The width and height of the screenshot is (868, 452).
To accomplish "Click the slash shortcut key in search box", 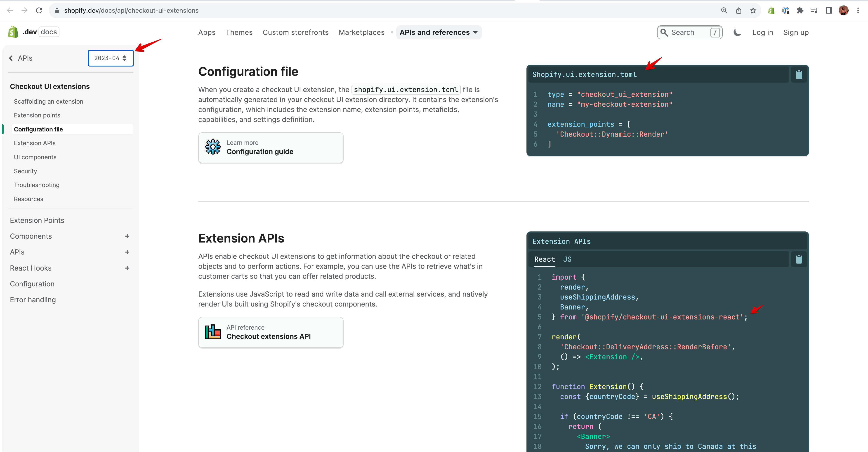I will coord(715,32).
